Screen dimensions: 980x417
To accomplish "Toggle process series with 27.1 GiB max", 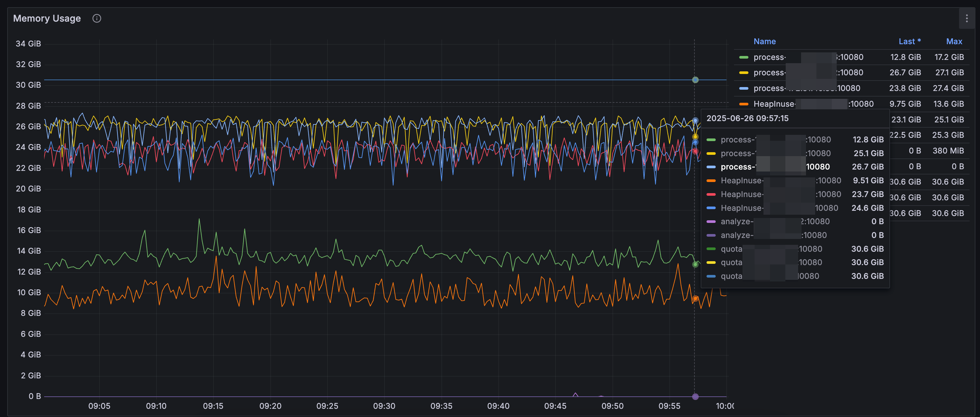I will pyautogui.click(x=769, y=73).
